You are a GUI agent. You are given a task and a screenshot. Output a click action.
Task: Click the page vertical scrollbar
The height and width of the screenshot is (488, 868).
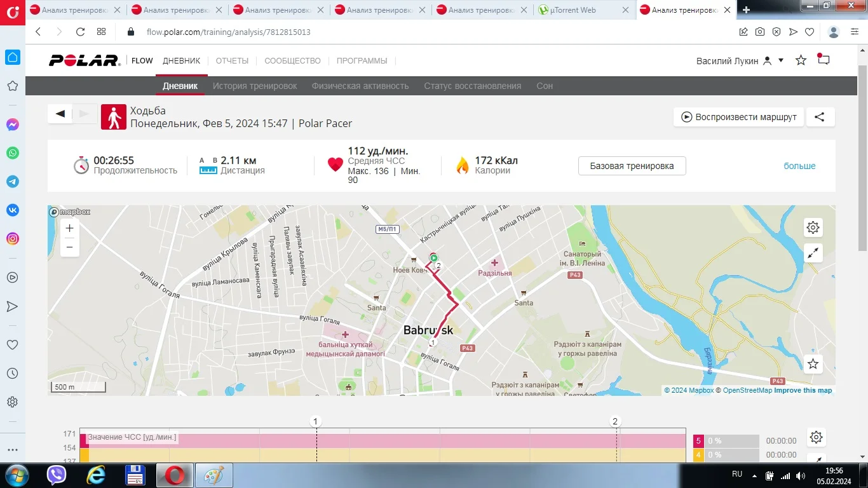(x=863, y=159)
